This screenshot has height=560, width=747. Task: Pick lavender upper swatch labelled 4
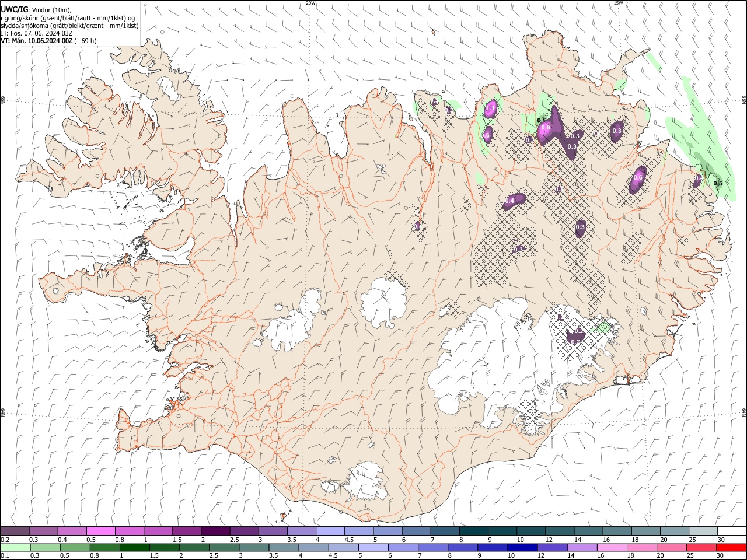[x=329, y=531]
